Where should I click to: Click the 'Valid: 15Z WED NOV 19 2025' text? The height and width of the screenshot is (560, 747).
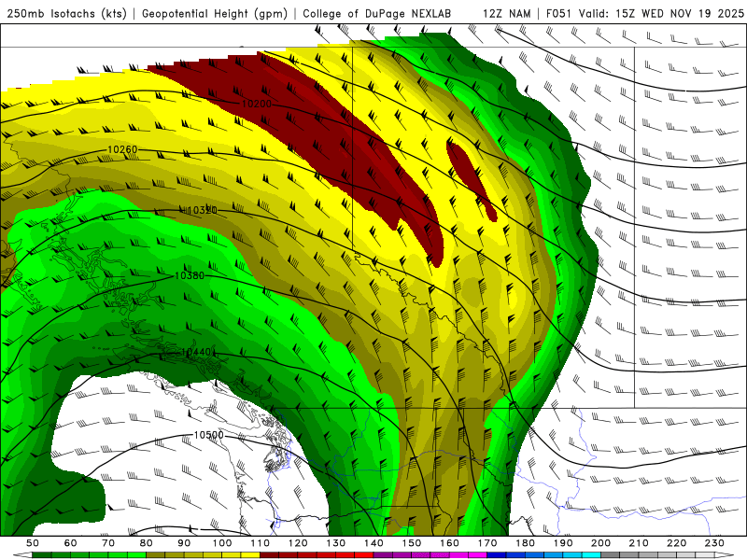coord(661,14)
